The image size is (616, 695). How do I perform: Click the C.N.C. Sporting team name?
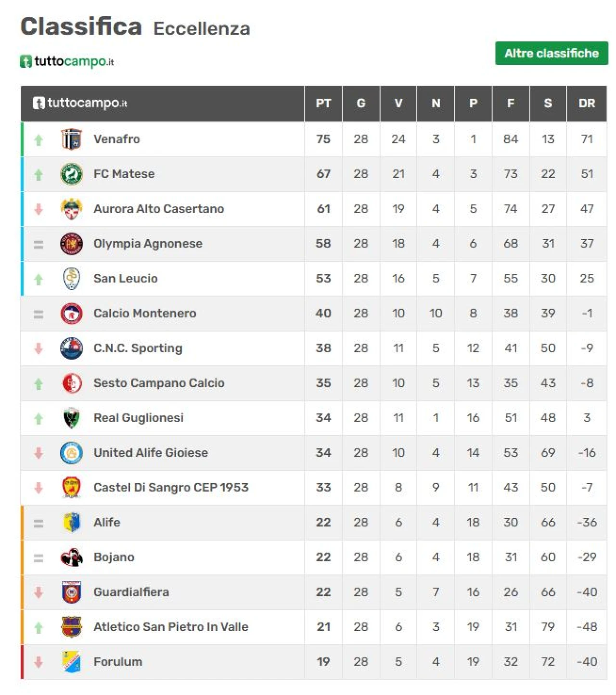tap(138, 348)
